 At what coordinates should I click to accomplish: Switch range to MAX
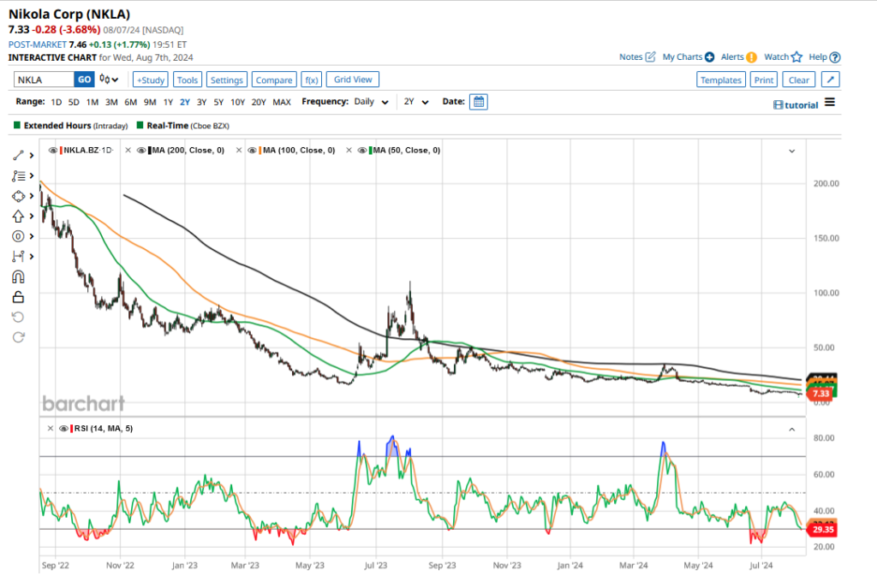point(281,102)
